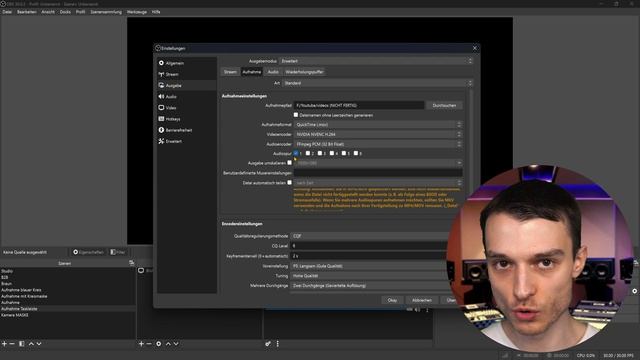Viewport: 640px width, 360px height.
Task: Open the Videoencoder dropdown
Action: click(378, 134)
